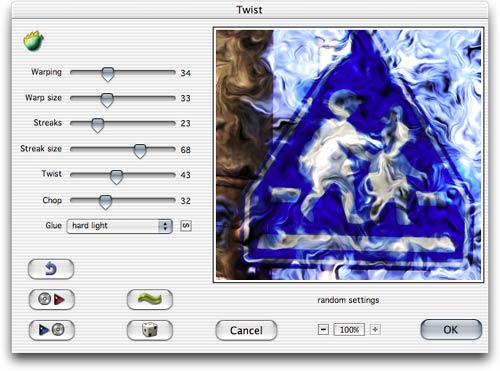
Task: Click the Streak size slider handle
Action: [140, 151]
